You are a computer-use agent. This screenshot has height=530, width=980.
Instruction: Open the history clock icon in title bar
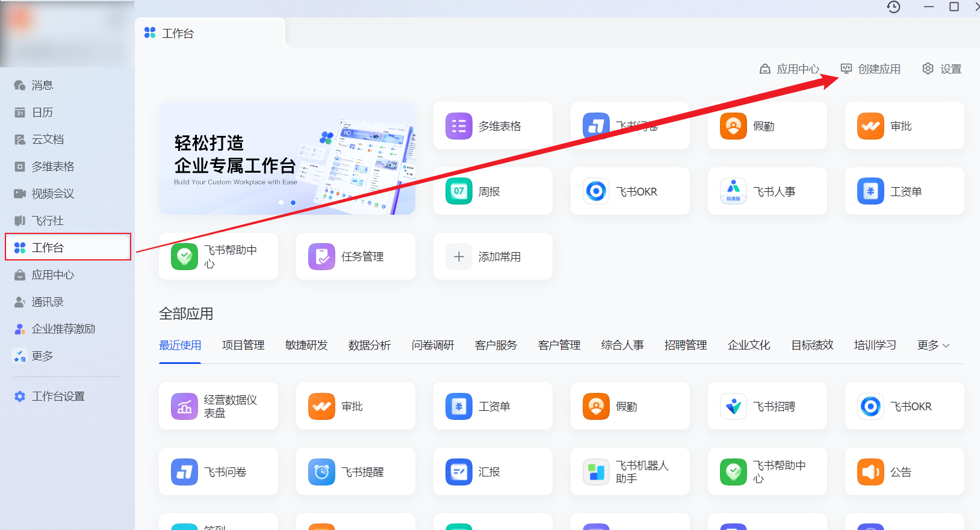click(x=894, y=7)
